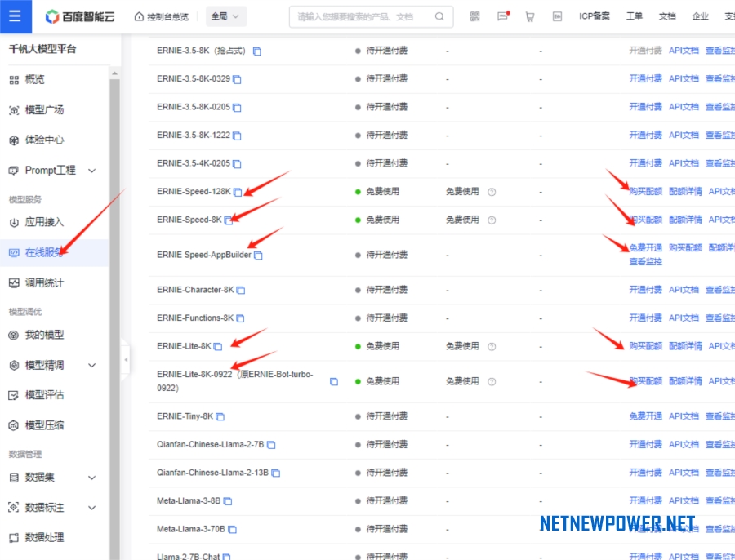Switch language with the EN icon
Viewport: 735px width, 560px height.
click(557, 17)
